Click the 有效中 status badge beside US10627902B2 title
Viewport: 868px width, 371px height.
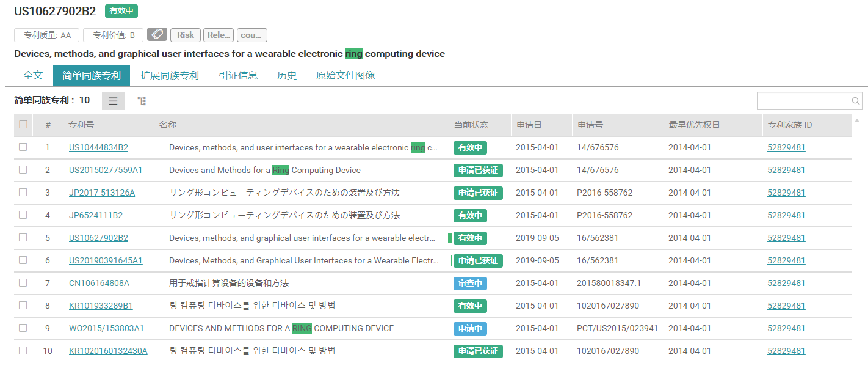(x=121, y=10)
